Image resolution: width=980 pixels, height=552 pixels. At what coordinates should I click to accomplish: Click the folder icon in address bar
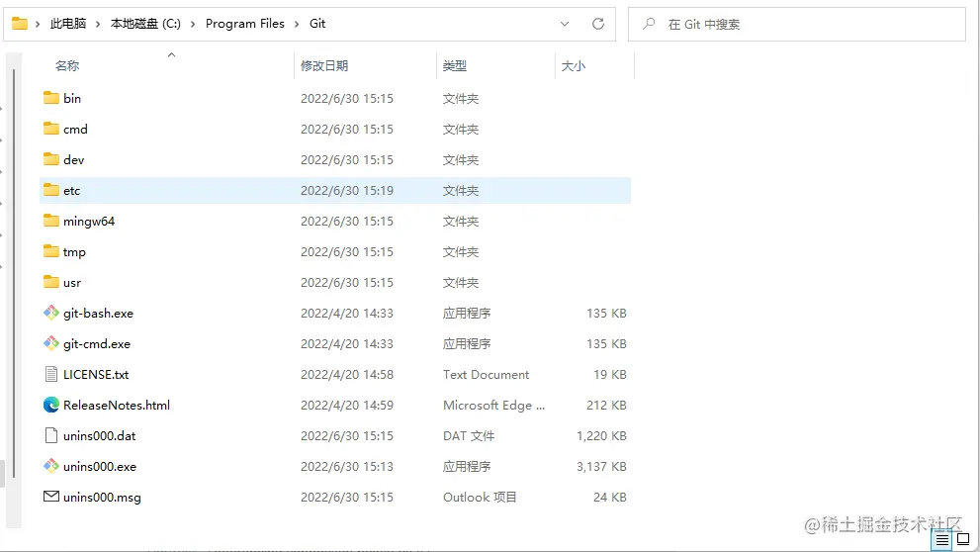point(20,24)
